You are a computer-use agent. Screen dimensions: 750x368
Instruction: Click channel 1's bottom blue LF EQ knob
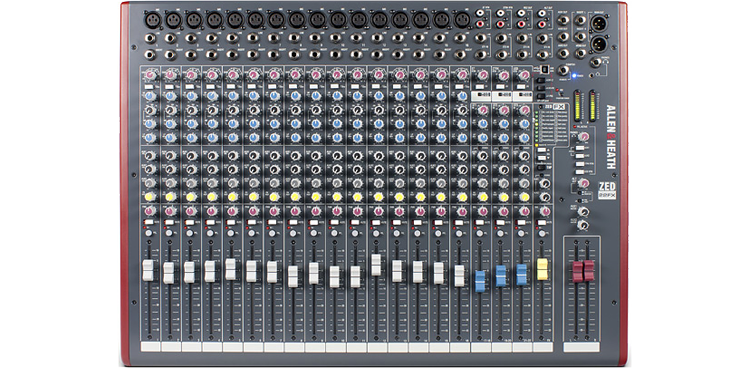[x=150, y=138]
